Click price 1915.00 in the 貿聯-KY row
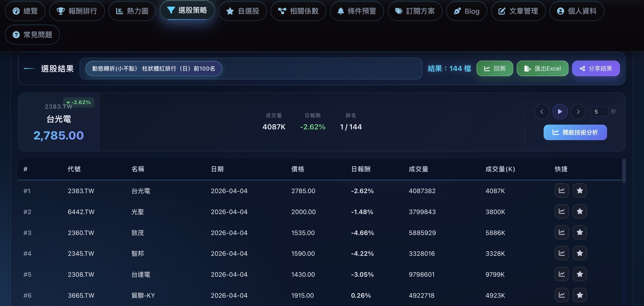 303,295
